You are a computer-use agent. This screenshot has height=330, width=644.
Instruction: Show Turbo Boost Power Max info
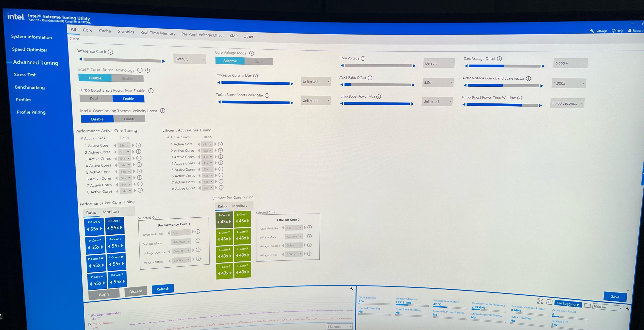[379, 97]
